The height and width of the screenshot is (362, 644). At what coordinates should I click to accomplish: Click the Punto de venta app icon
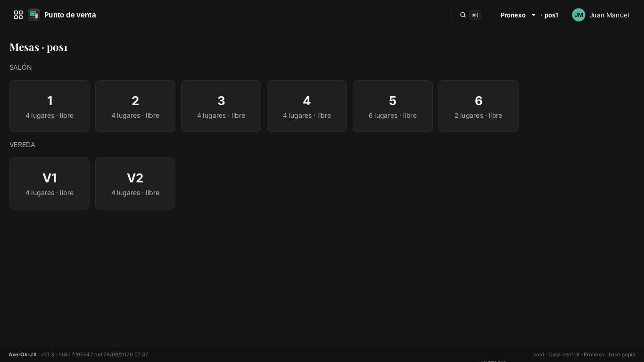(34, 15)
